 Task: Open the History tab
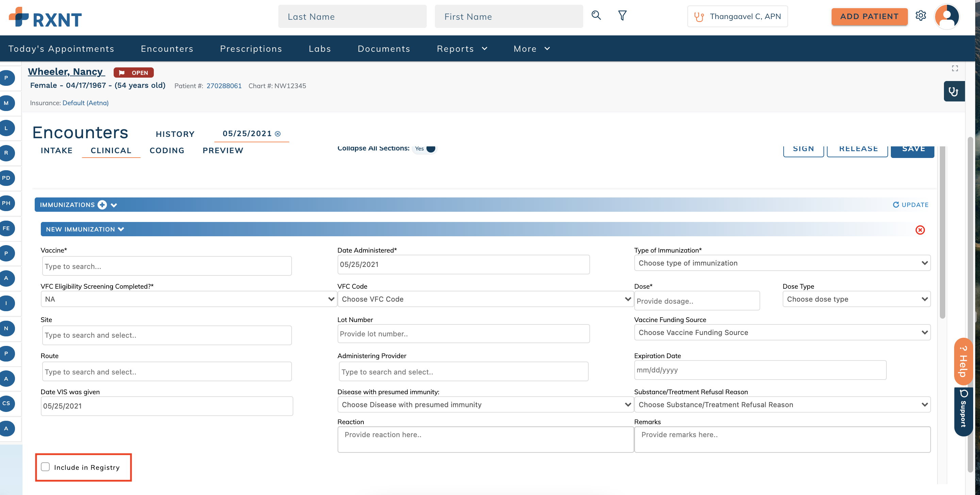point(175,134)
